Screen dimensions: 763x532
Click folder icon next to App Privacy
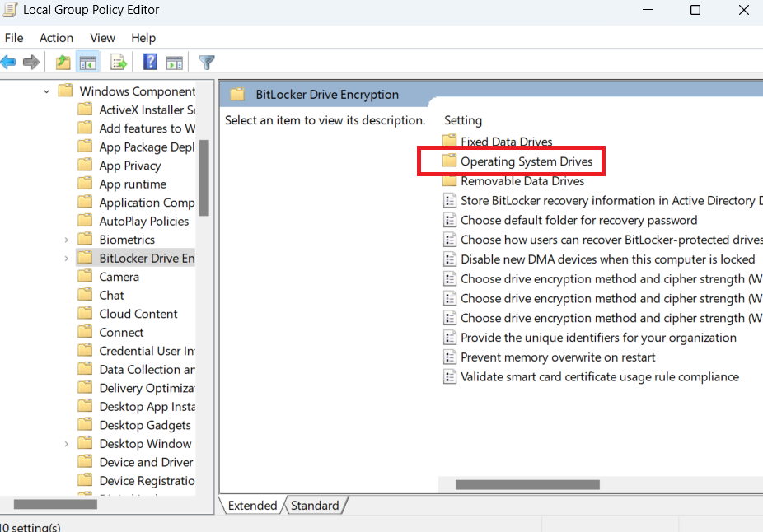tap(85, 165)
